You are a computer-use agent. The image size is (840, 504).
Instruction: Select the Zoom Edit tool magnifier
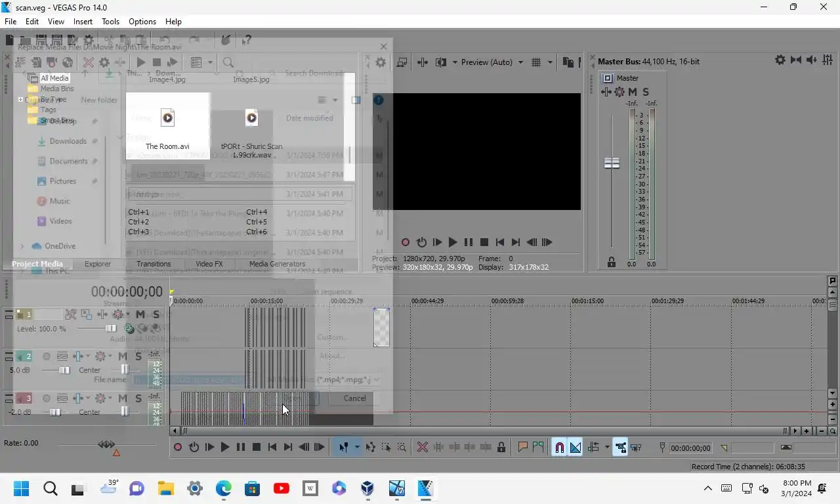pyautogui.click(x=402, y=448)
